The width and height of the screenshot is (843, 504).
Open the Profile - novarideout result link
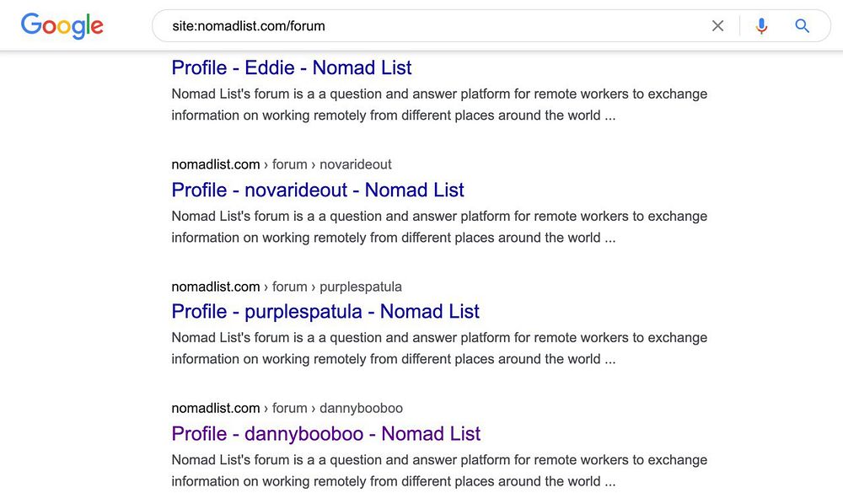pos(318,190)
